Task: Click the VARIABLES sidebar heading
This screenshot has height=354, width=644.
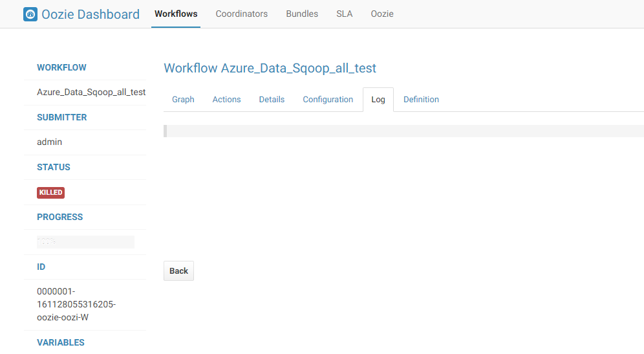Action: click(61, 342)
